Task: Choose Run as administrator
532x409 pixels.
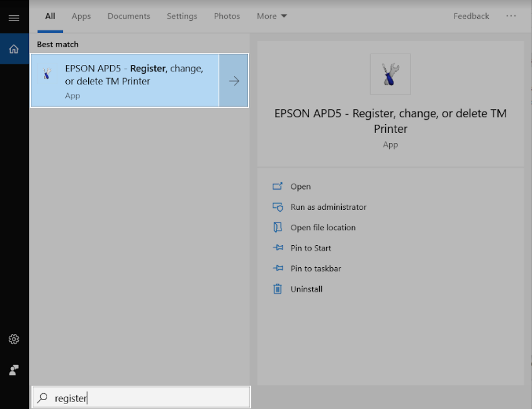Action: coord(328,207)
